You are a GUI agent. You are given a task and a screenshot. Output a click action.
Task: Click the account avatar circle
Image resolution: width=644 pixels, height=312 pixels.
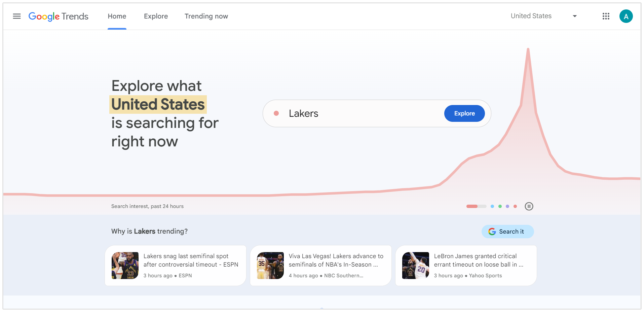pos(626,16)
